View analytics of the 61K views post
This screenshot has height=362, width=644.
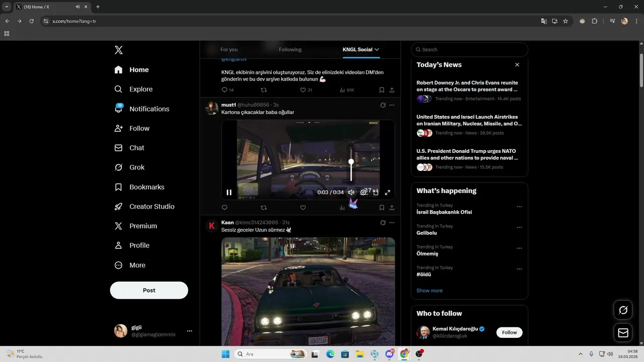(x=347, y=90)
